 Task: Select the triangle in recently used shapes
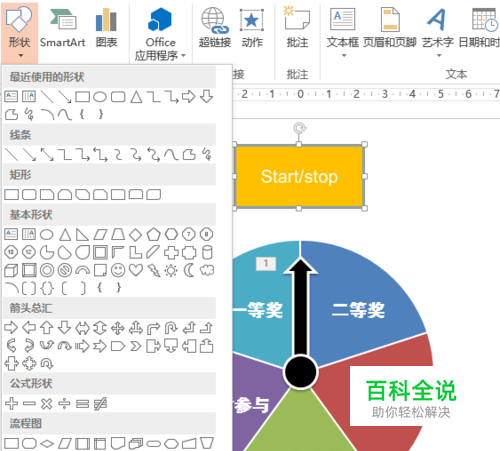coord(136,97)
